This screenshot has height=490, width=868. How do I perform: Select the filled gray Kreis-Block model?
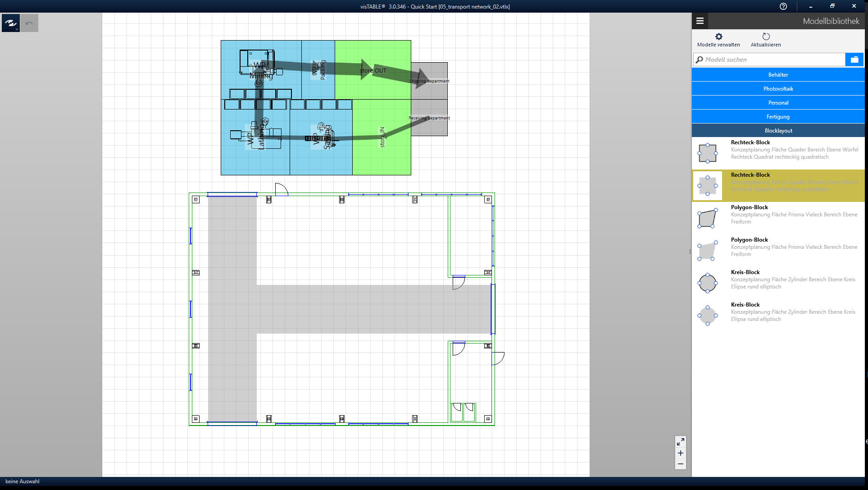point(707,316)
